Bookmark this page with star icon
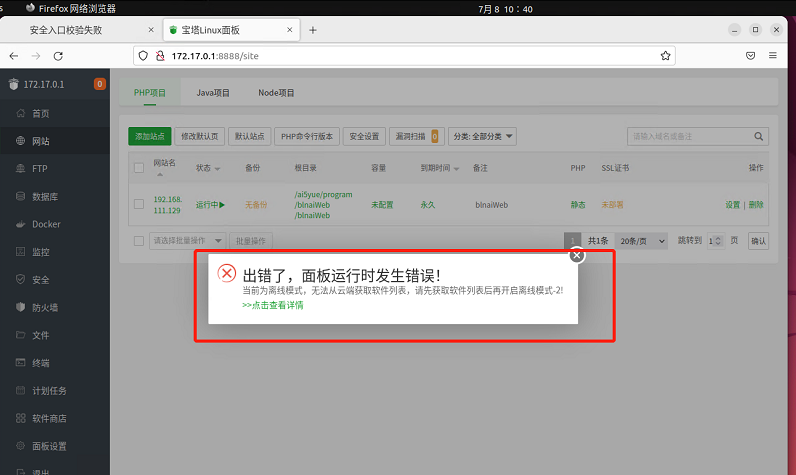 coord(666,56)
